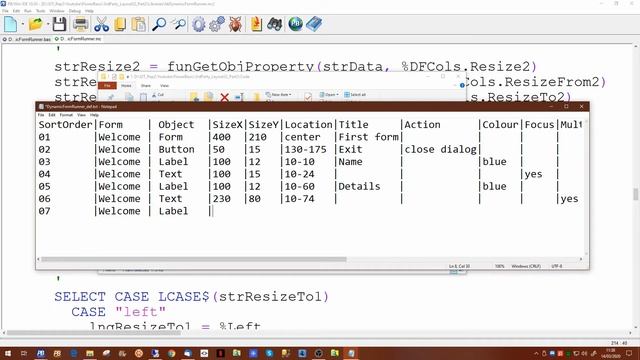Open Task View on the taskbar

[x=24, y=353]
